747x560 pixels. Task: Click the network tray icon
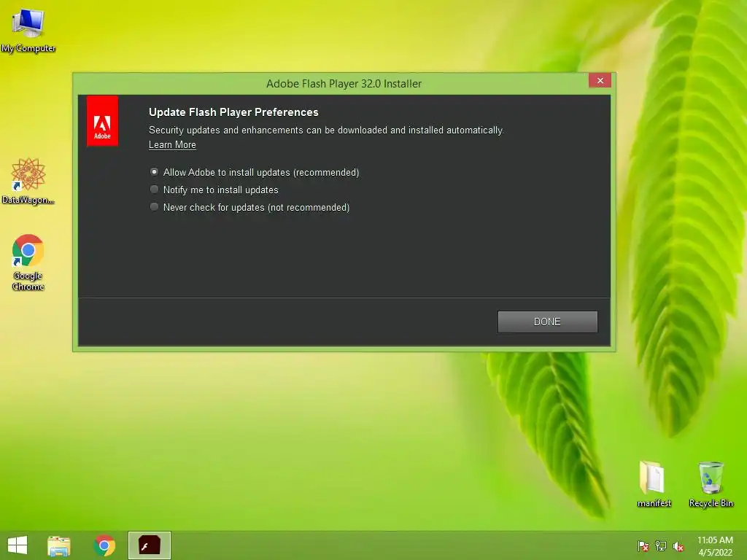tap(661, 546)
